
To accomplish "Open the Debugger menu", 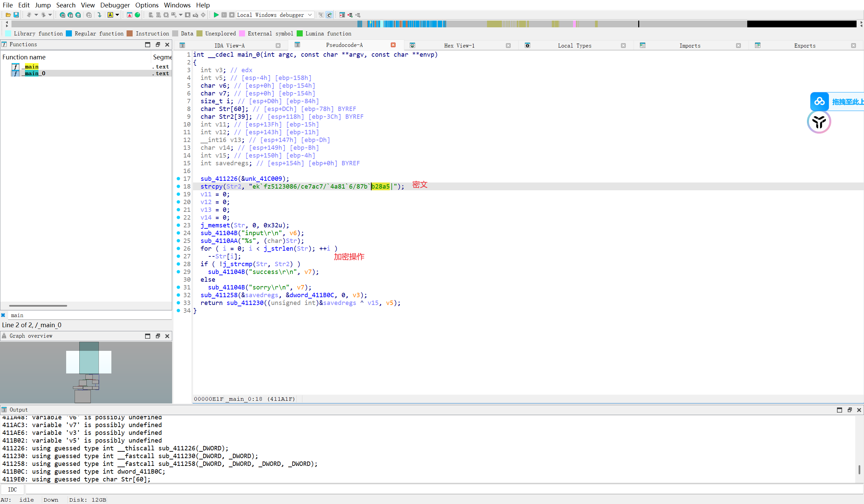I will (115, 5).
